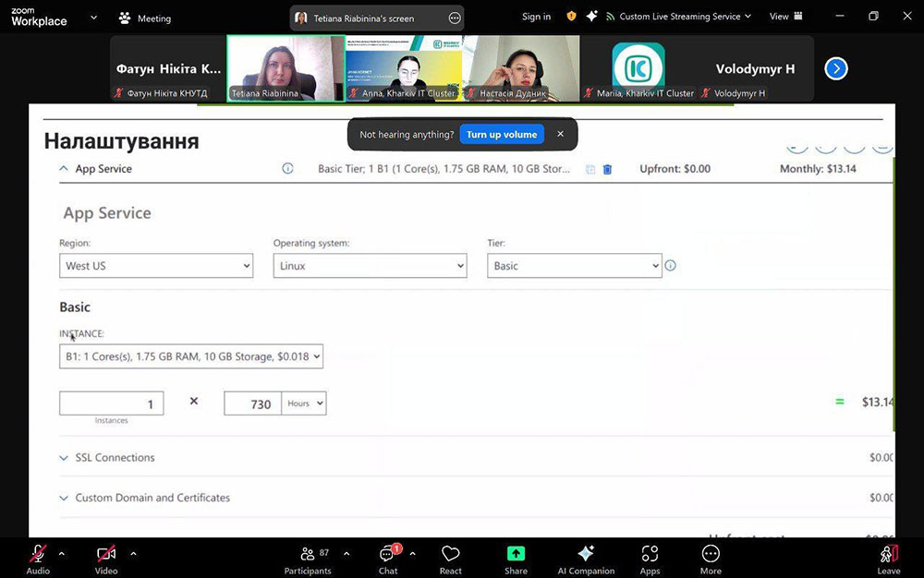Click the meeting security shield icon
Viewport: 924px width, 578px height.
click(571, 17)
